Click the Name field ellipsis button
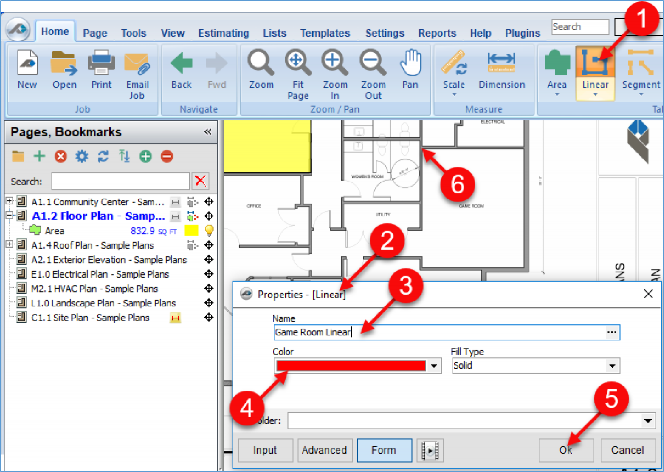 [611, 332]
